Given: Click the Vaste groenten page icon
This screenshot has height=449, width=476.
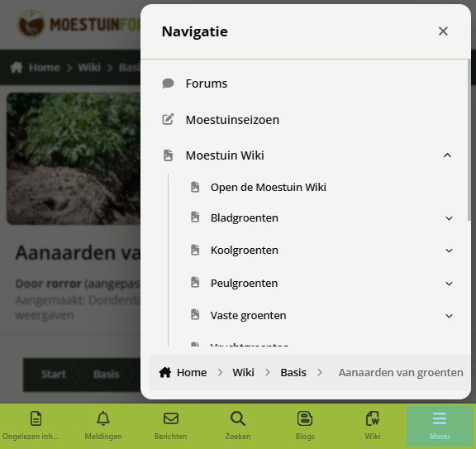Looking at the screenshot, I should coord(195,314).
